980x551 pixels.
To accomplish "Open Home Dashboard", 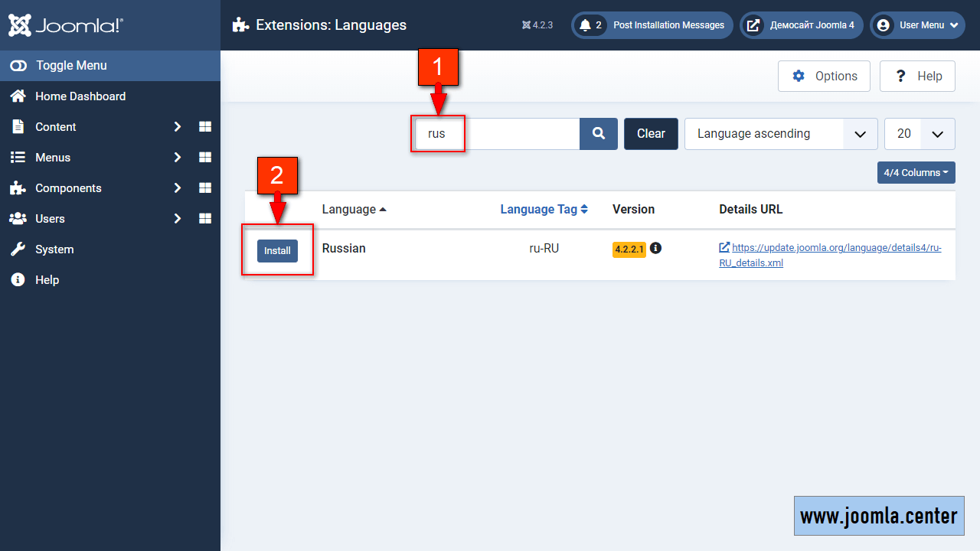I will click(110, 96).
